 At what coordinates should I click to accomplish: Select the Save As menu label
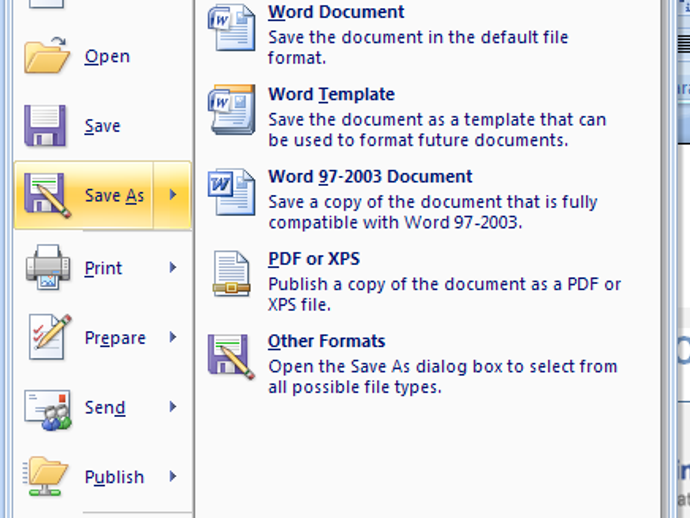(x=114, y=195)
